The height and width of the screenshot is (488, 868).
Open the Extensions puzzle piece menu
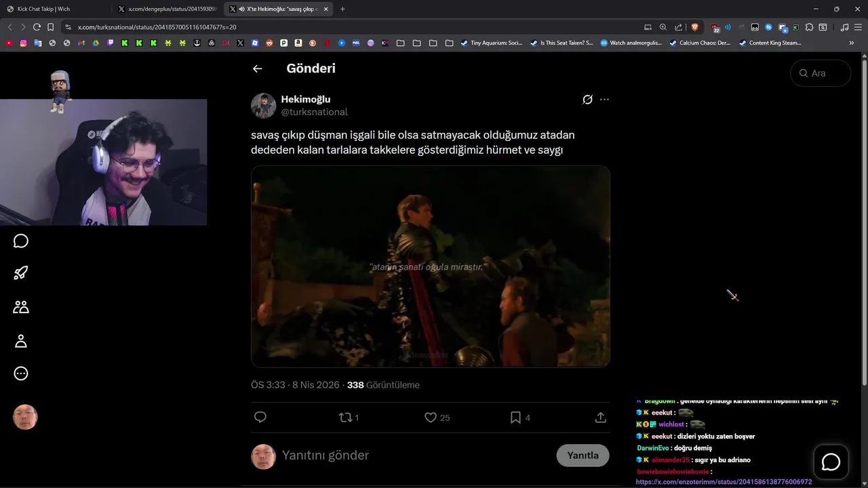pyautogui.click(x=809, y=27)
